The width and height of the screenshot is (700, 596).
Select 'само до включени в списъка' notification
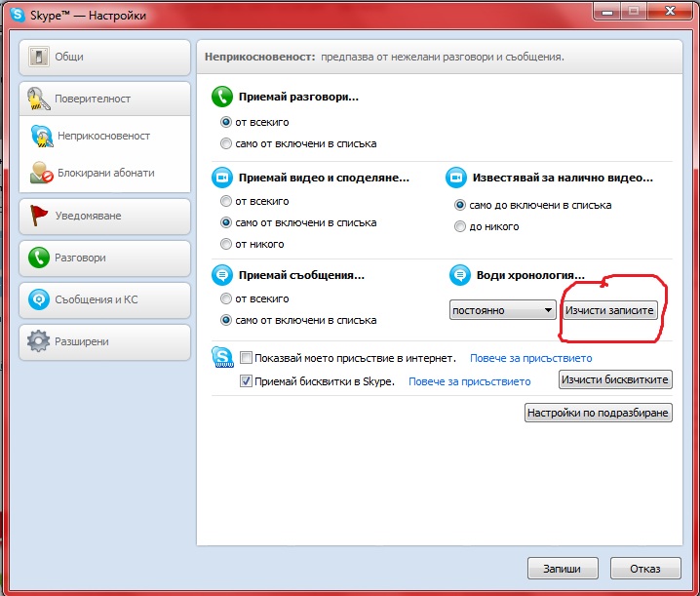pyautogui.click(x=460, y=205)
